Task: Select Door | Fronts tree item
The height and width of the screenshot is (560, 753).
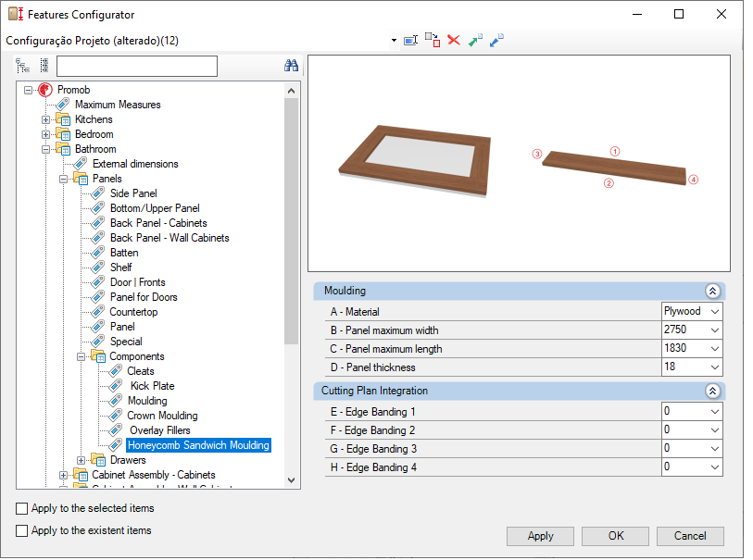Action: coord(138,282)
